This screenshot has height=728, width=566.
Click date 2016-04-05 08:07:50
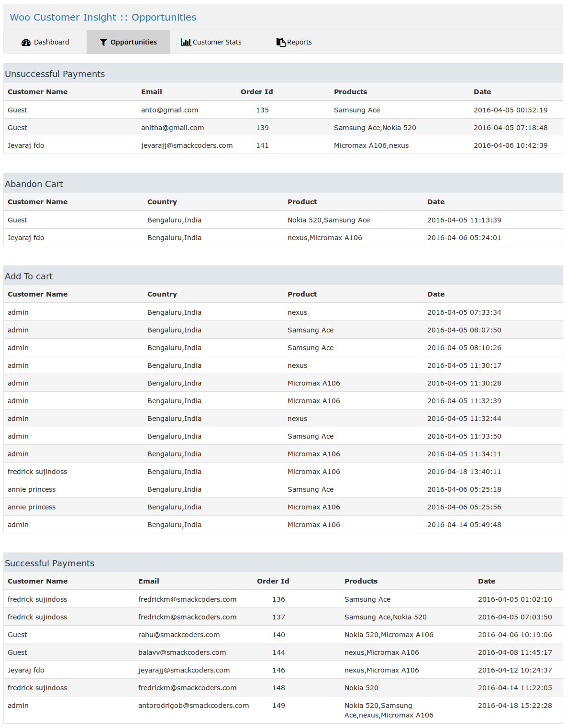click(464, 330)
